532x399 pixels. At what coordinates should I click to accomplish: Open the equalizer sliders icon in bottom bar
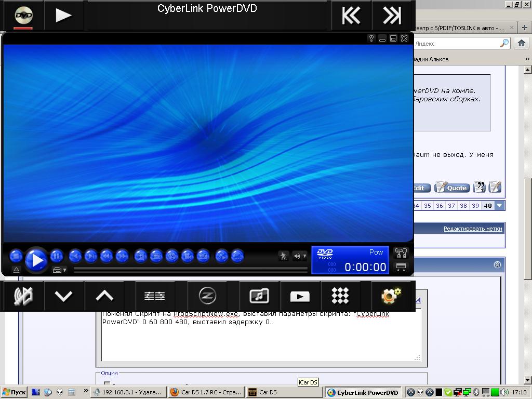click(x=154, y=296)
